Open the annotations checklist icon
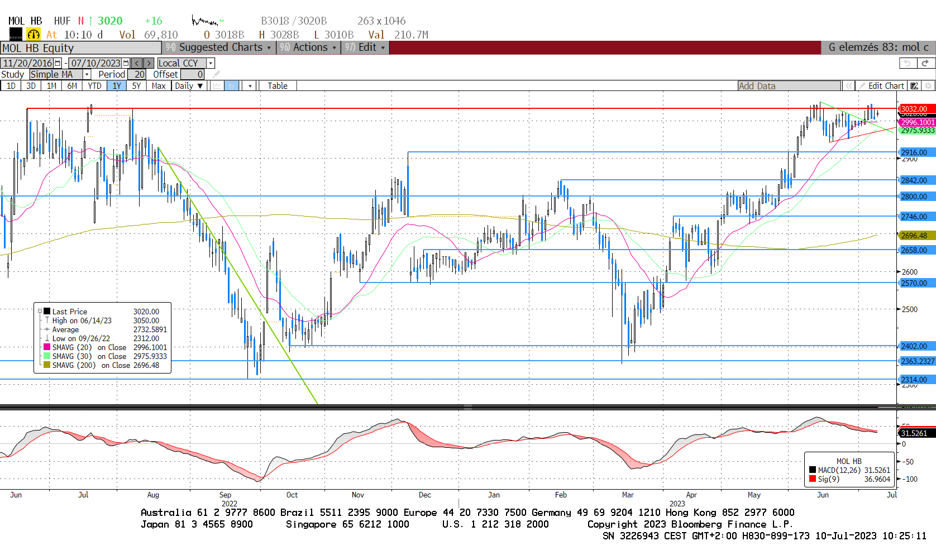This screenshot has height=560, width=936. click(x=914, y=86)
